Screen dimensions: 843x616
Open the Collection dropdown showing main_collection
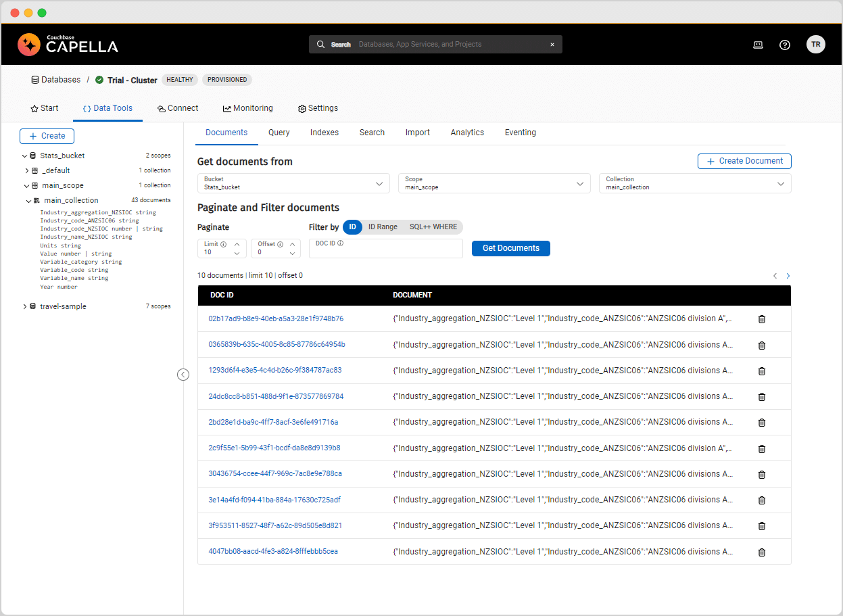click(x=695, y=183)
